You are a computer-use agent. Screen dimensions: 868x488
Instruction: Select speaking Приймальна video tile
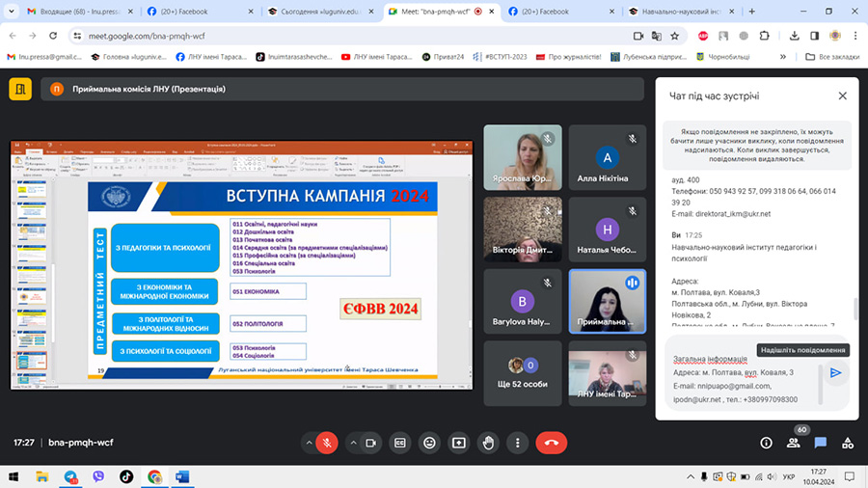(x=608, y=302)
